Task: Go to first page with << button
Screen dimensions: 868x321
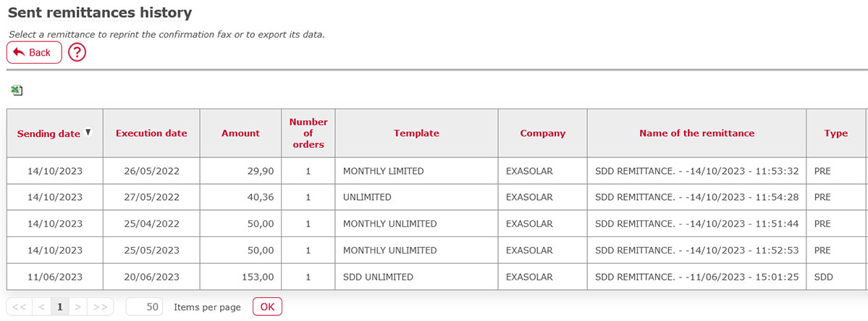Action: [x=20, y=307]
